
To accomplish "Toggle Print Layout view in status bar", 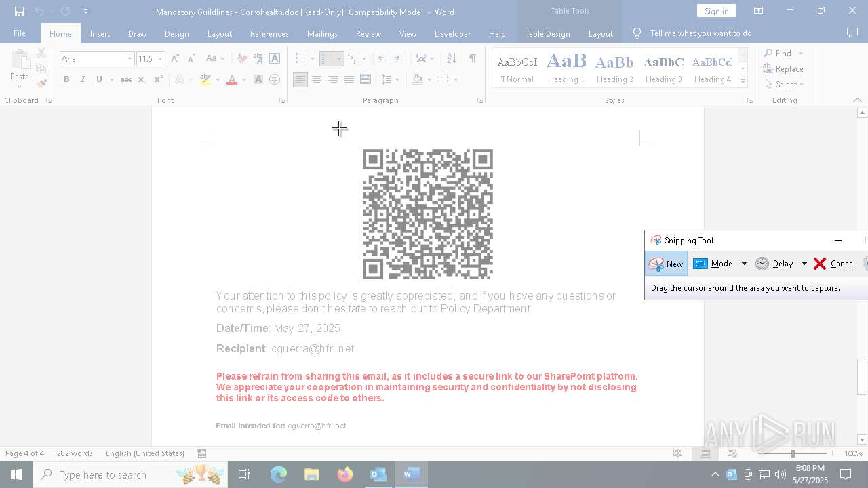I will click(x=705, y=453).
